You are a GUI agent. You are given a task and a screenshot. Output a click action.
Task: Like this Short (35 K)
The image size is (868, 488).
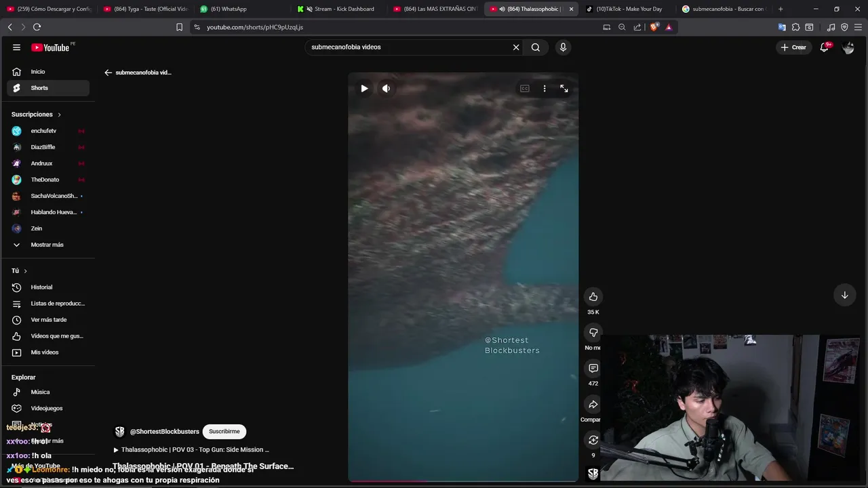coord(593,297)
